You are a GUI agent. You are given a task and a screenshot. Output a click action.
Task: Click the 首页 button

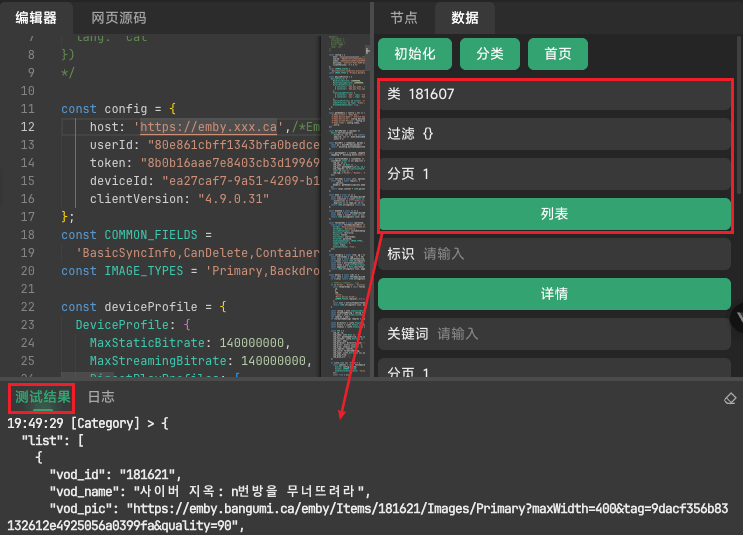(x=558, y=54)
